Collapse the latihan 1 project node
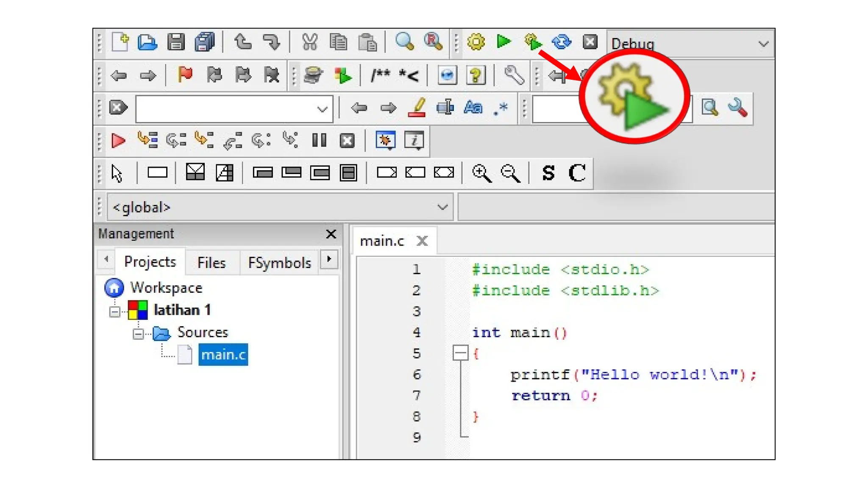The height and width of the screenshot is (488, 868). [x=114, y=312]
